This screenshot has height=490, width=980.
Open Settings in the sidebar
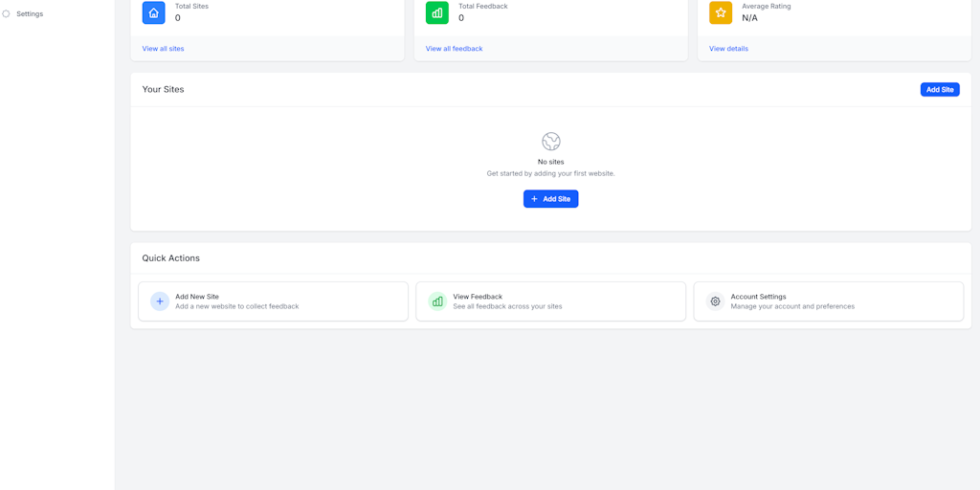click(30, 13)
